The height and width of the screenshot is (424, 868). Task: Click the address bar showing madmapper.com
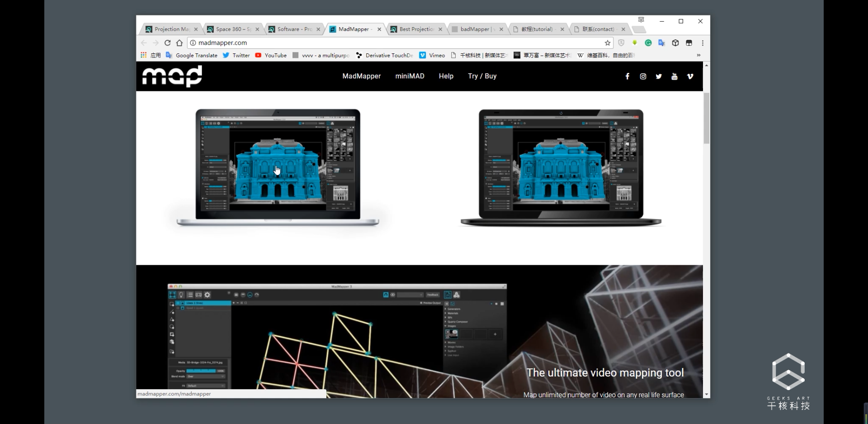[x=400, y=43]
